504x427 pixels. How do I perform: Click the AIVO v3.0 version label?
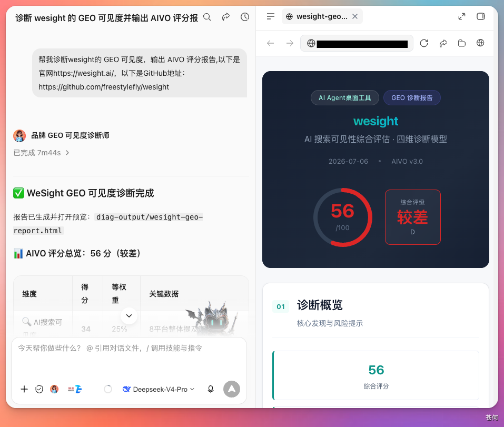(x=407, y=161)
